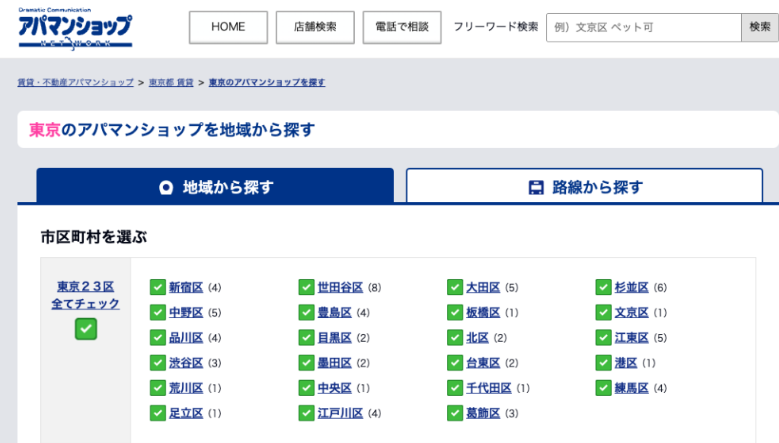Open the 江東区 link
Screen dimensions: 779x443
point(631,338)
